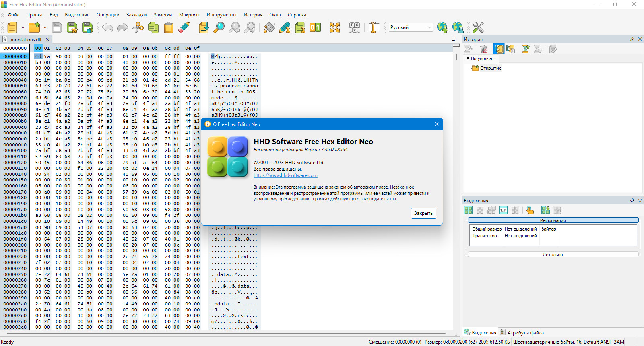The height and width of the screenshot is (346, 644).
Task: Open the Справка menu
Action: 297,15
